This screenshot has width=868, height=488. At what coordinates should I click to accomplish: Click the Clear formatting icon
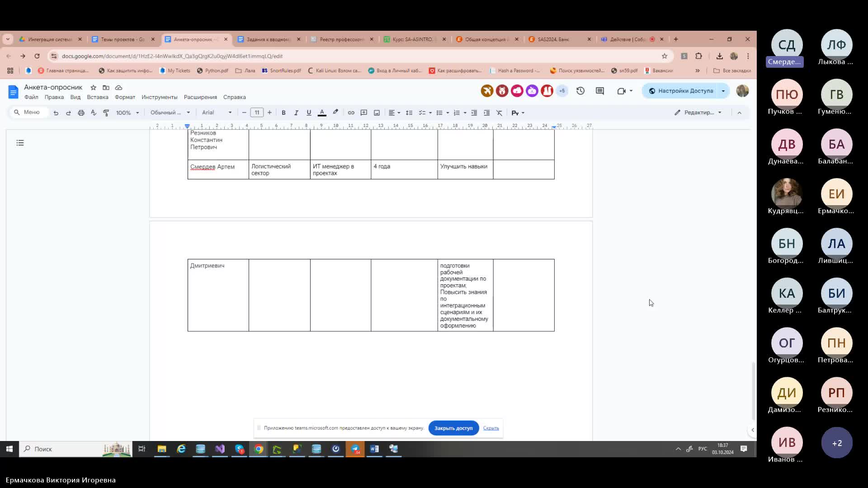[500, 113]
